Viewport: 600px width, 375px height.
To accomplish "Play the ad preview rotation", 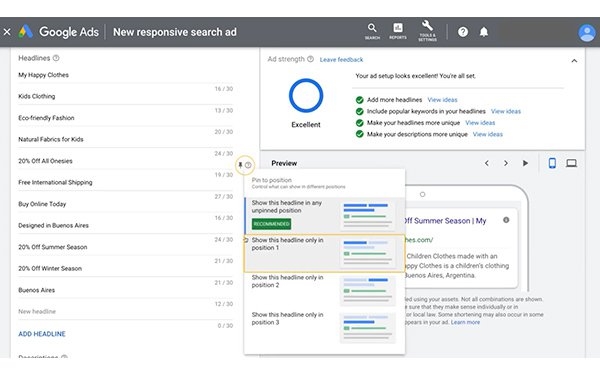I will 525,163.
